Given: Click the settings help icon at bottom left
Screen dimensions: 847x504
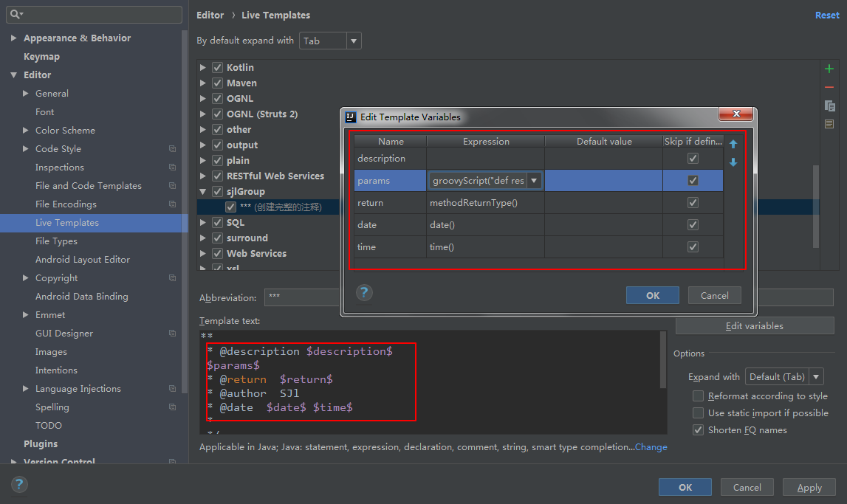Looking at the screenshot, I should click(19, 485).
